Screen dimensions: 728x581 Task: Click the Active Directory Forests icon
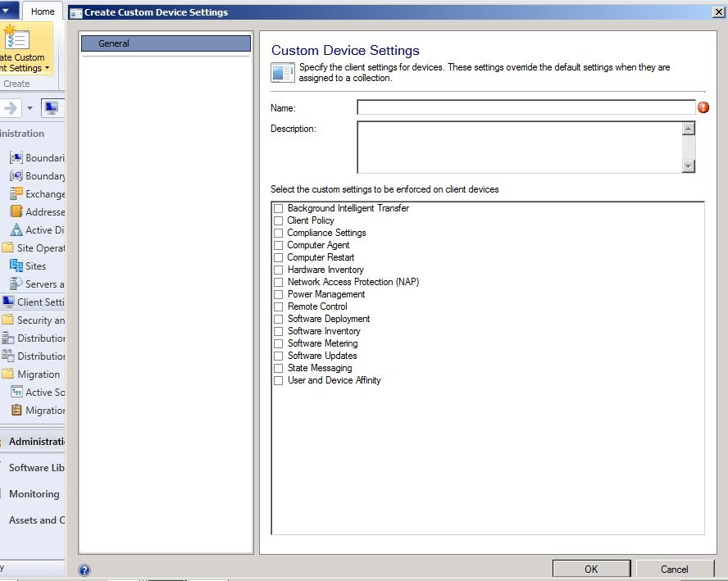[x=16, y=229]
